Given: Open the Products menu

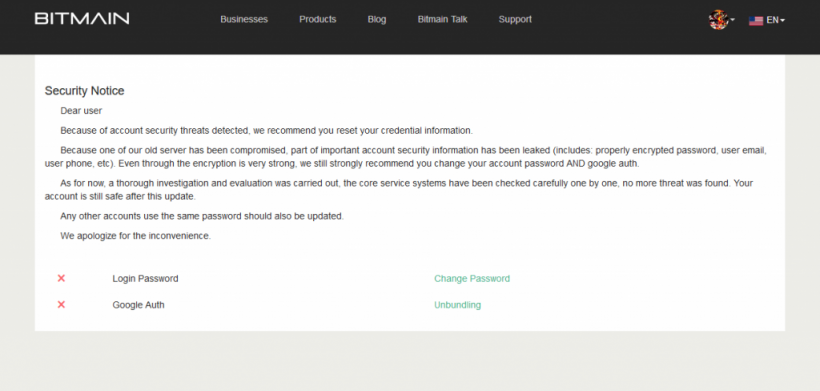Looking at the screenshot, I should click(x=317, y=19).
